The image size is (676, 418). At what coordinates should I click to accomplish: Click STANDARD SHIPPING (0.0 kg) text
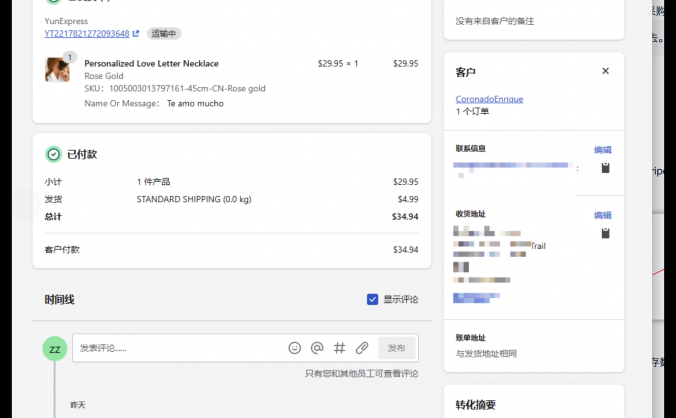pos(194,199)
